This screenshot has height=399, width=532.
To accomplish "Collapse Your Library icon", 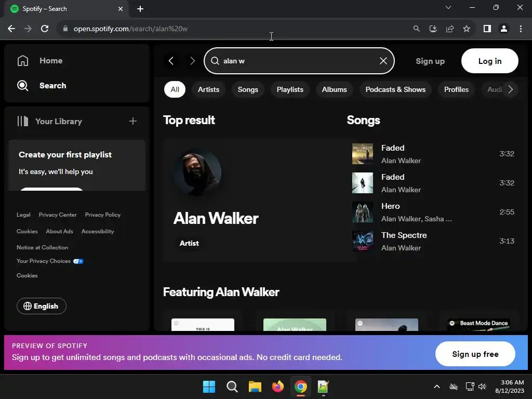I will [x=23, y=121].
